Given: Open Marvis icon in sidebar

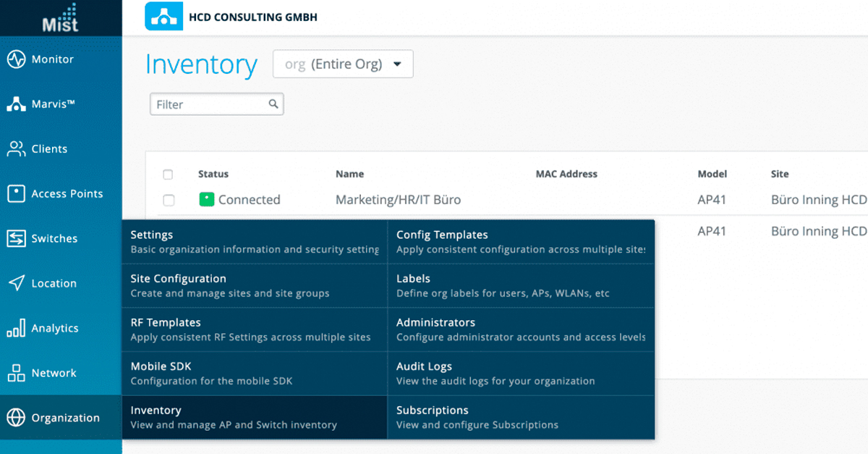Looking at the screenshot, I should 16,104.
